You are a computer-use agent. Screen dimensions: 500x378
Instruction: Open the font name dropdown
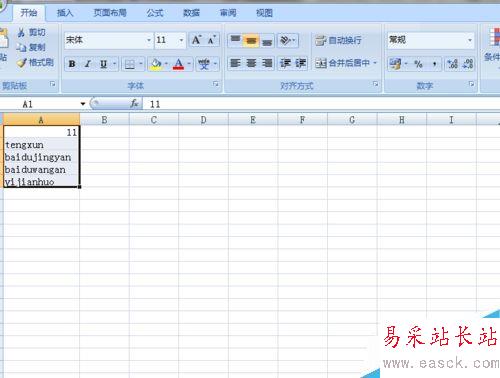(149, 40)
